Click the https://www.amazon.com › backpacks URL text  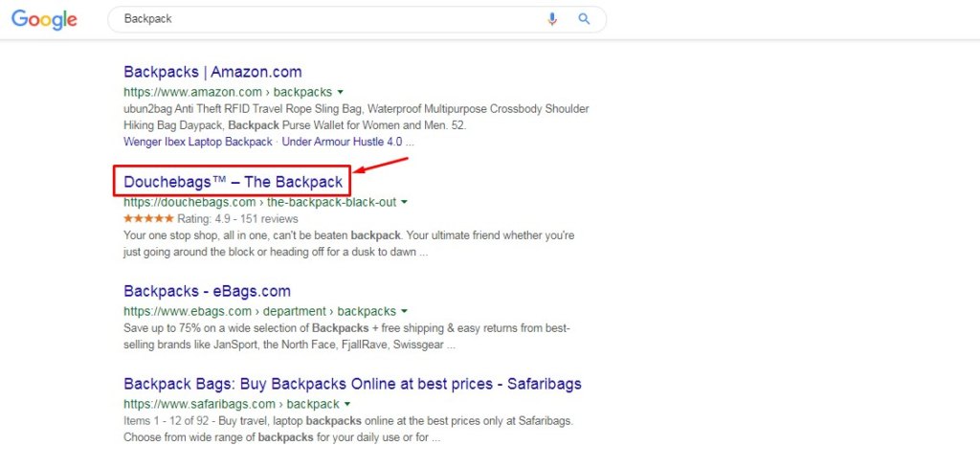pos(228,93)
